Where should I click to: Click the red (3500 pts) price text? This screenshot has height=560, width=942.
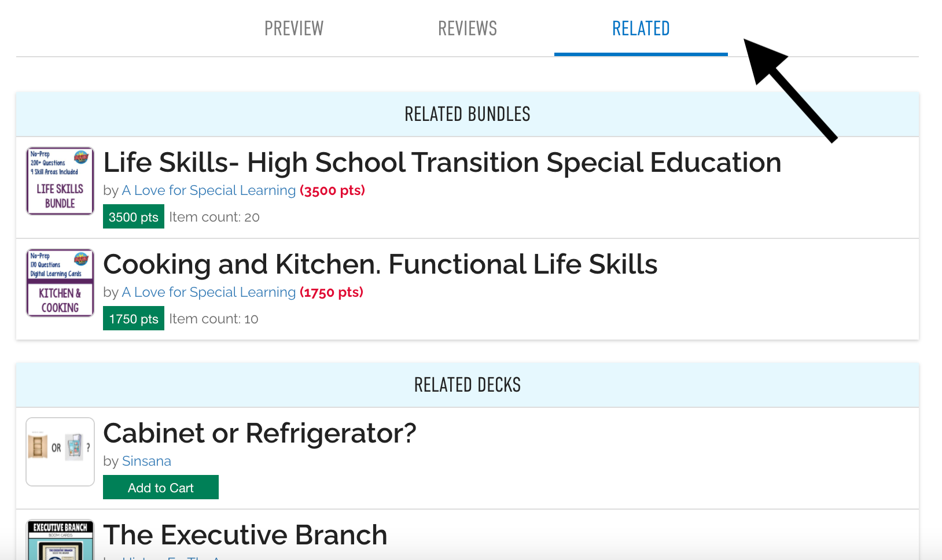(x=332, y=190)
